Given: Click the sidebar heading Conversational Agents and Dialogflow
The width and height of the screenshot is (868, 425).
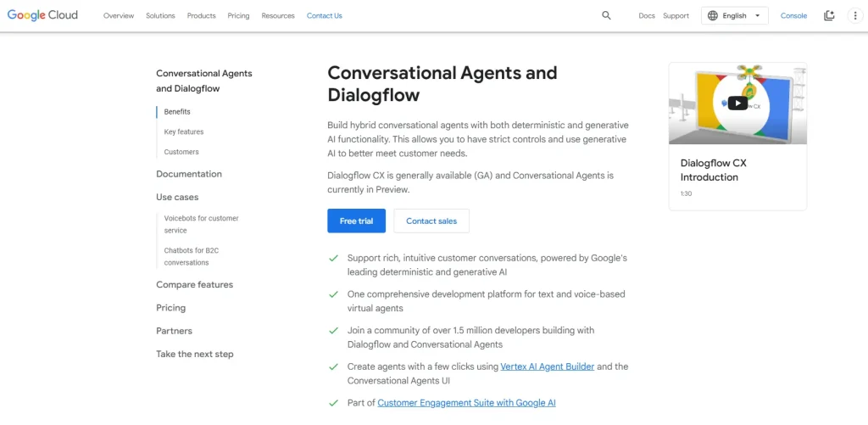Looking at the screenshot, I should click(x=204, y=81).
